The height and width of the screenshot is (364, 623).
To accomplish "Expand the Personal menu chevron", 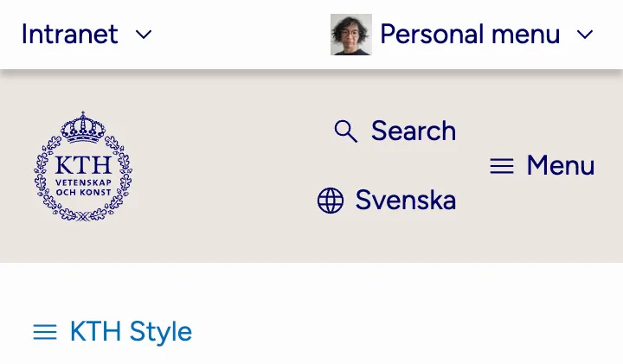I will [x=585, y=35].
